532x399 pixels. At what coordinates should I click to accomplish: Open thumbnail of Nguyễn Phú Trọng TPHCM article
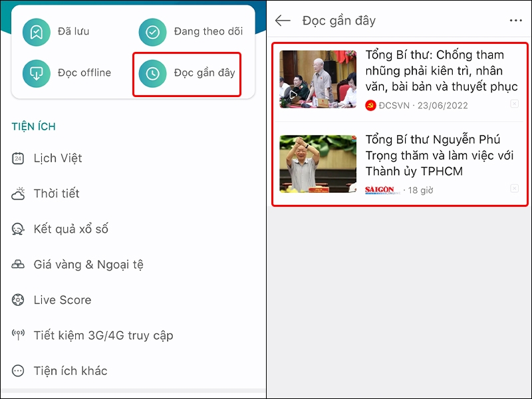tap(318, 164)
